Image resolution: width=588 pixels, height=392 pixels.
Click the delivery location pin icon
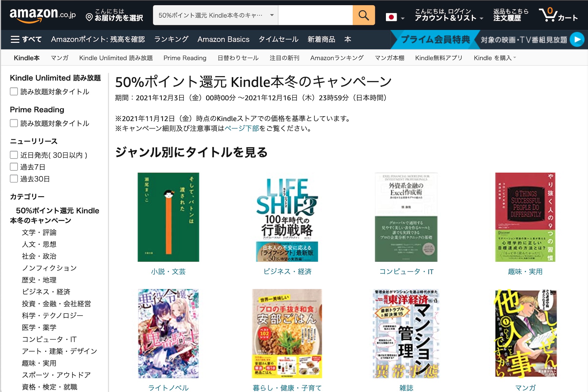click(x=89, y=17)
